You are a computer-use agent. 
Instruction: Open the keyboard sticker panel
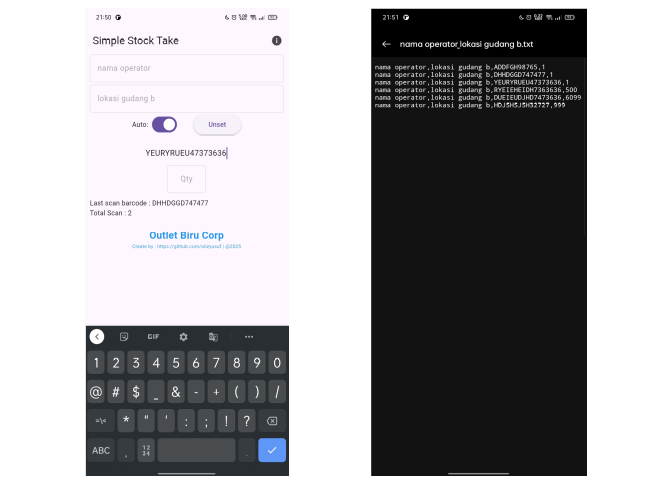pos(124,337)
